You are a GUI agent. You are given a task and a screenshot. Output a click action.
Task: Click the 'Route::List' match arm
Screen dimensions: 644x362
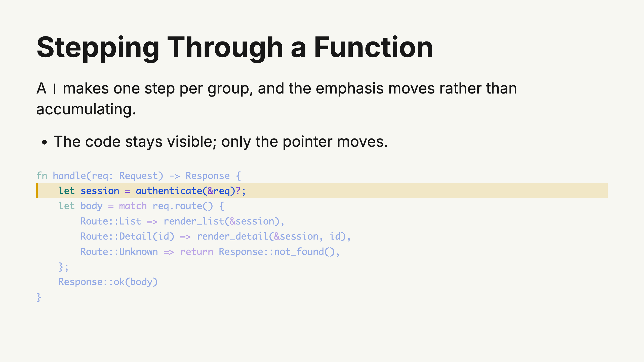[x=111, y=221]
